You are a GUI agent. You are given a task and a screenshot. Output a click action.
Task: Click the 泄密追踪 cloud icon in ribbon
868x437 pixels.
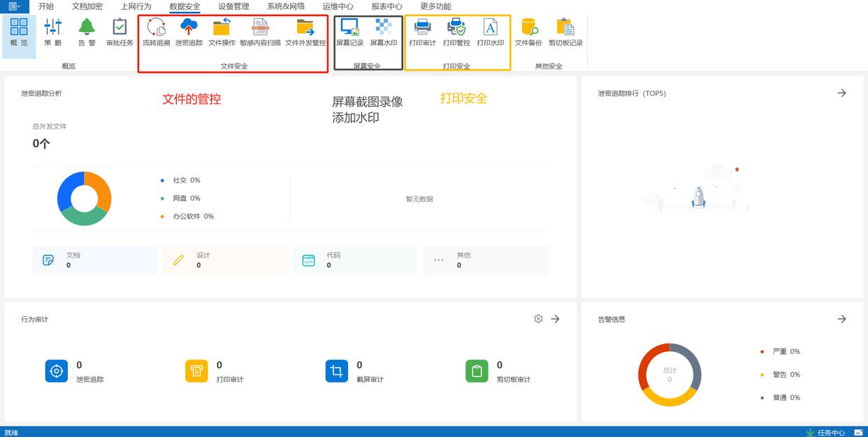189,32
